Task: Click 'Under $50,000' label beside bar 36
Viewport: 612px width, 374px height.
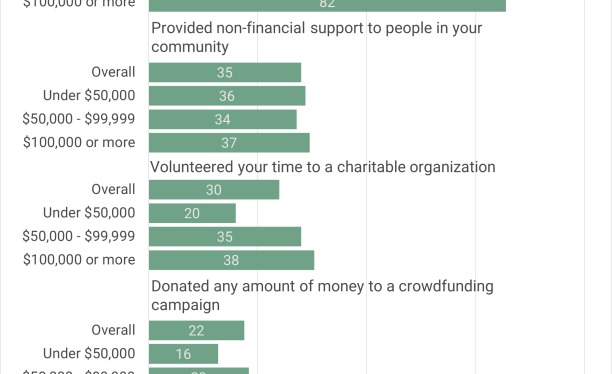Action: click(89, 96)
